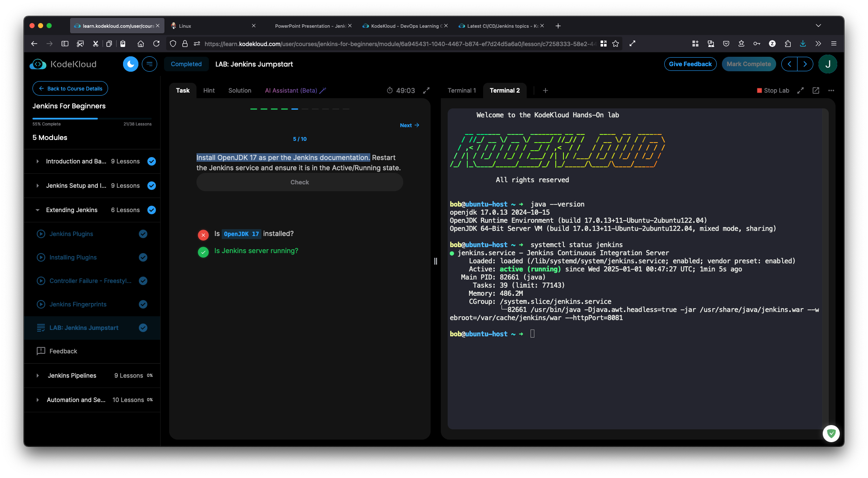
Task: Click the terminal more options ellipsis
Action: click(x=831, y=90)
